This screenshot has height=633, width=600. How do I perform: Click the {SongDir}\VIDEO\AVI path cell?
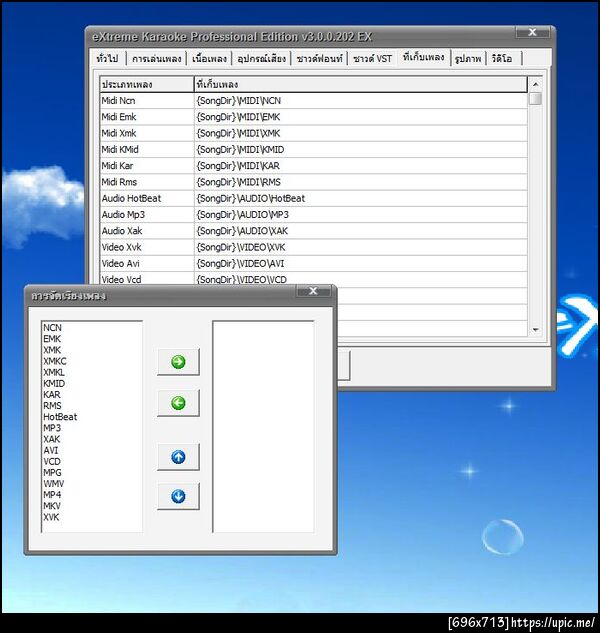361,264
